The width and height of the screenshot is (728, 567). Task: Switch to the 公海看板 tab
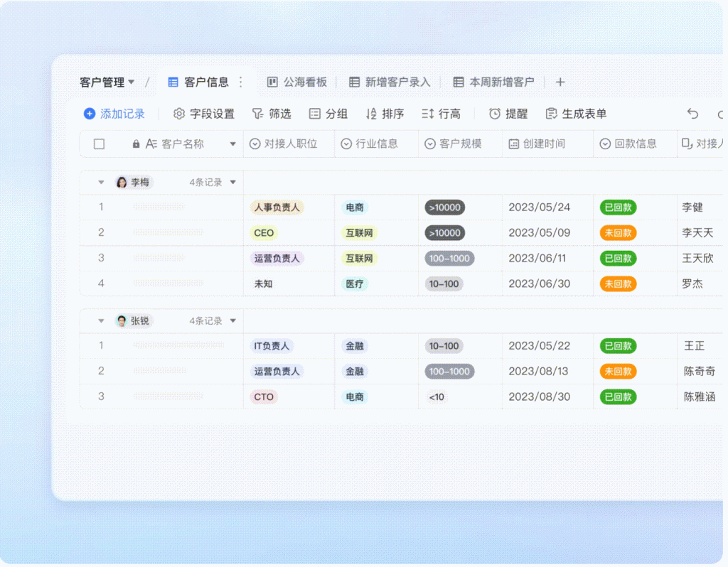click(x=296, y=82)
